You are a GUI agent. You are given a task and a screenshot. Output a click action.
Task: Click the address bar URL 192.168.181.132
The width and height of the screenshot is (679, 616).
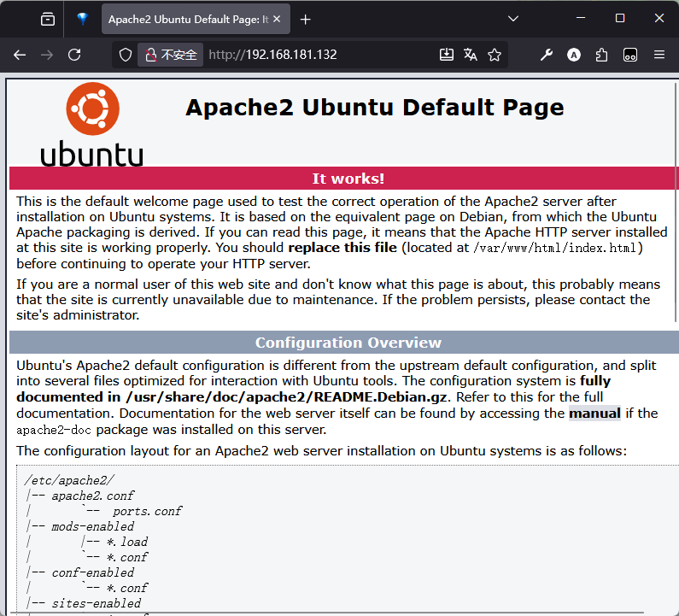click(273, 55)
